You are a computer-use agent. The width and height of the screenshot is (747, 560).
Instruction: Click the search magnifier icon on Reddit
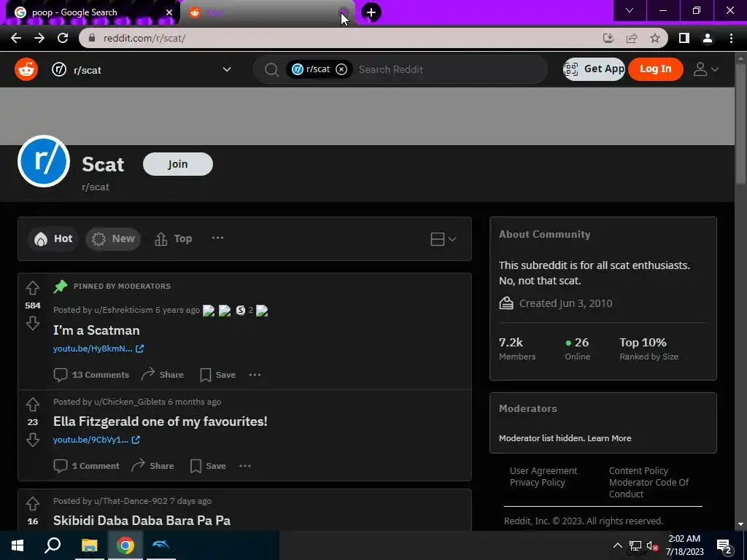[x=271, y=69]
